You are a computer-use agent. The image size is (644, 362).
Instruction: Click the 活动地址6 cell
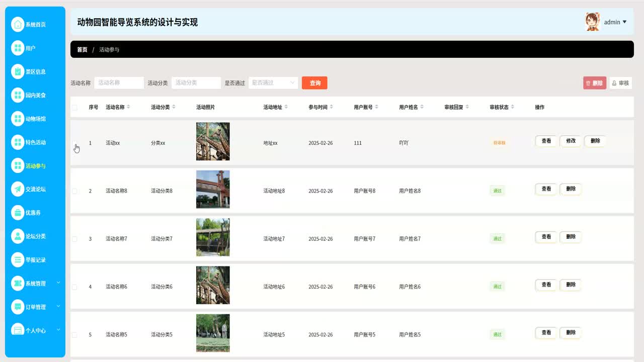click(274, 287)
